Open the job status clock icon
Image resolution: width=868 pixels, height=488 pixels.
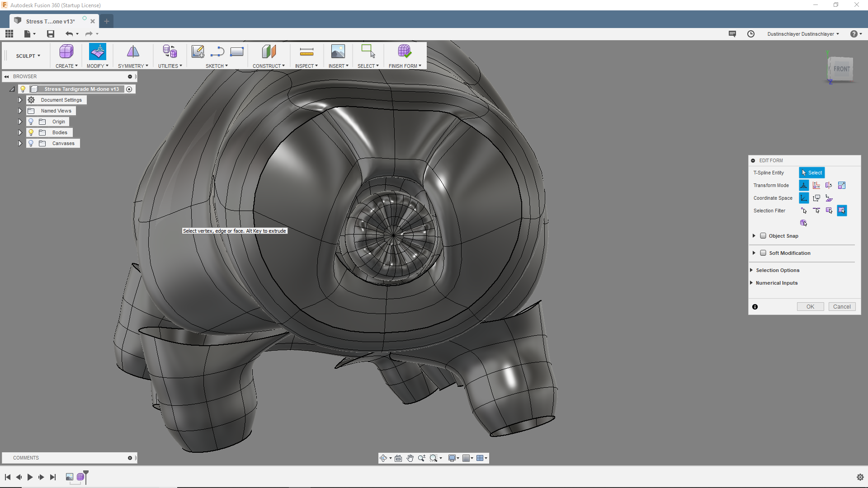coord(751,34)
